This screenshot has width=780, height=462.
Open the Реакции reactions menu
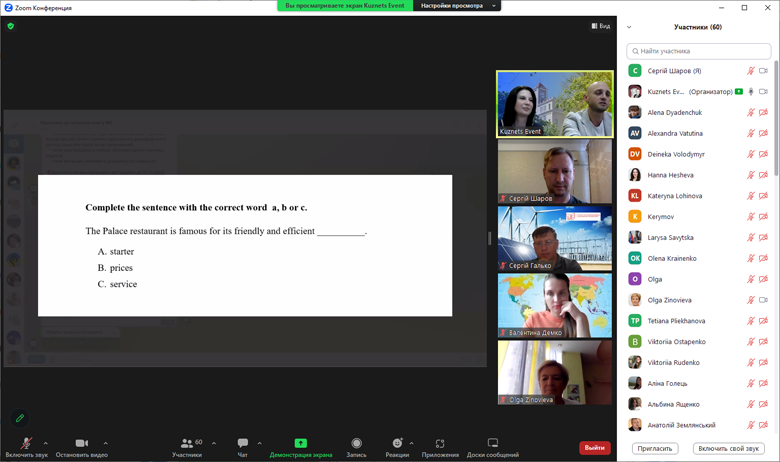coord(397,447)
